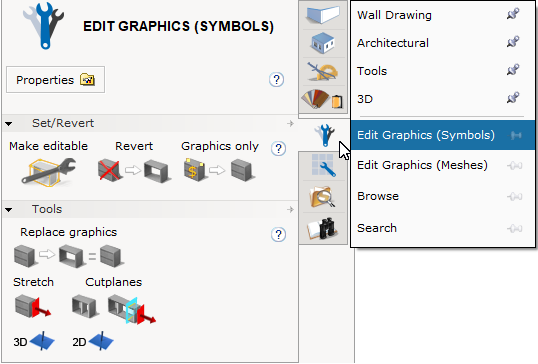The height and width of the screenshot is (364, 538).
Task: Open the Search tab binoculars icon
Action: click(323, 228)
